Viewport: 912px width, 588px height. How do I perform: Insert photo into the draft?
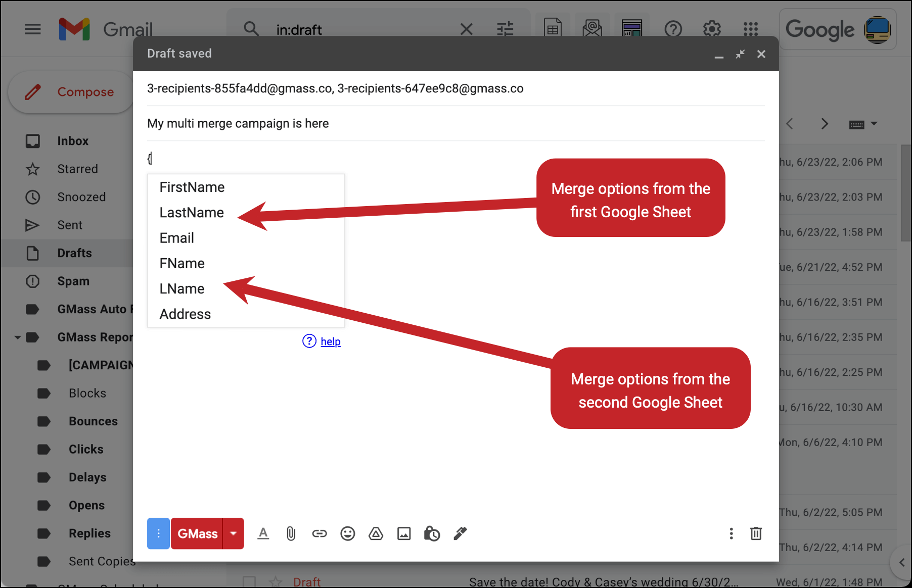coord(404,533)
